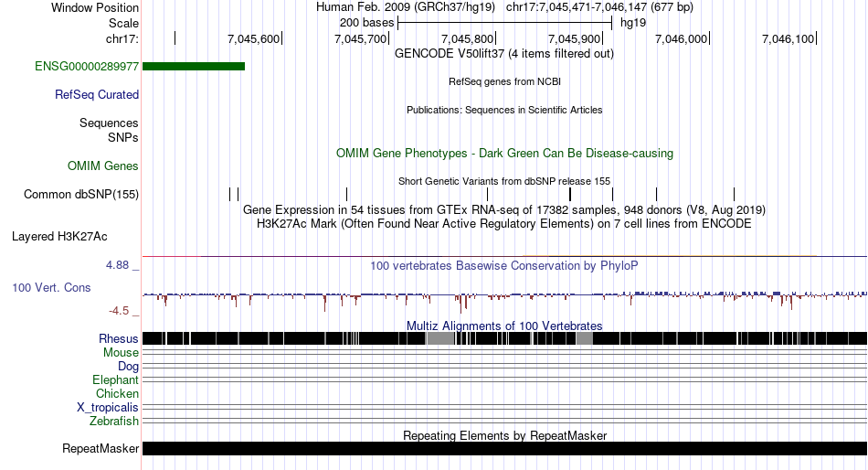The width and height of the screenshot is (868, 470).
Task: Click the Sequences track label
Action: pyautogui.click(x=109, y=123)
